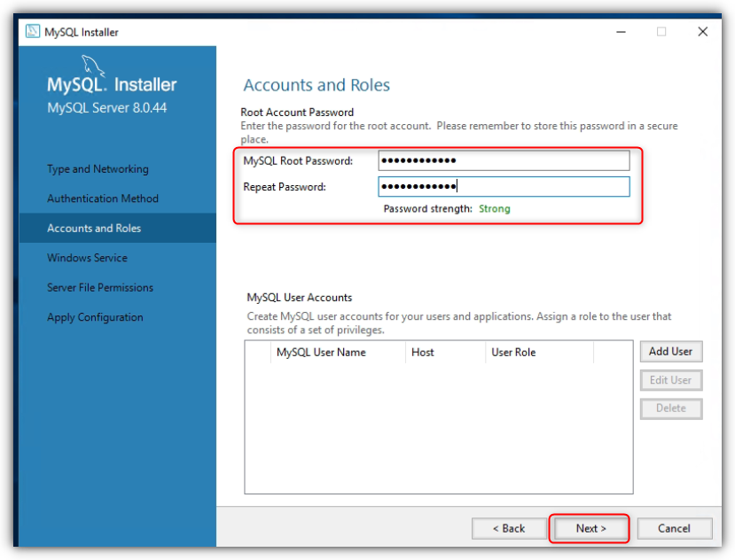Click the MySQL Root Password label

[298, 161]
